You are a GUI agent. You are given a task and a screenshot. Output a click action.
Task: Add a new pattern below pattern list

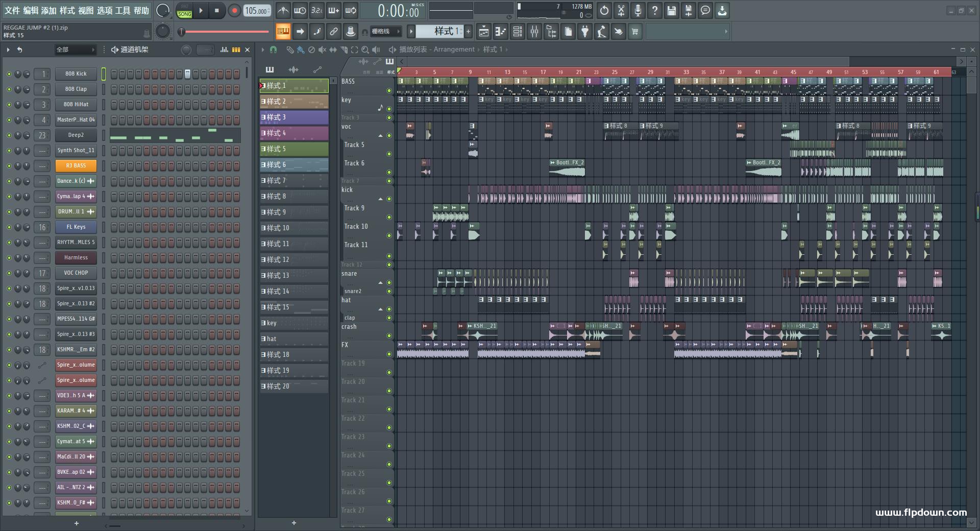tap(294, 523)
